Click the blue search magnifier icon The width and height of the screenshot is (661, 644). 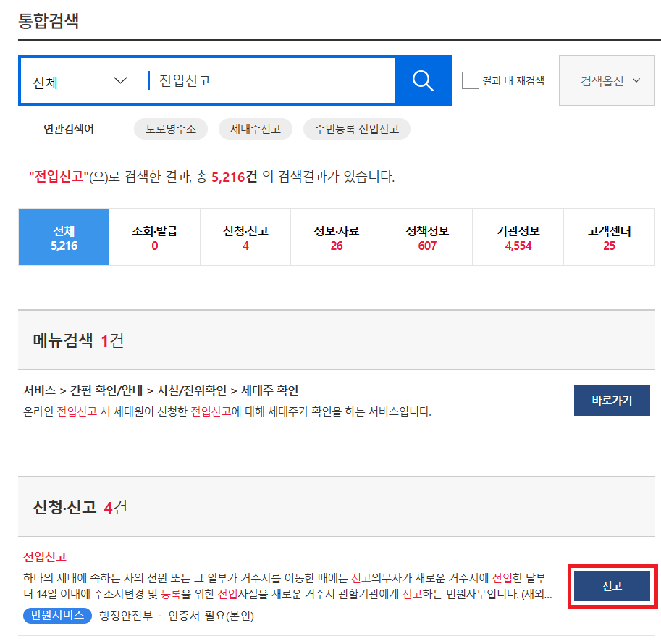coord(423,80)
